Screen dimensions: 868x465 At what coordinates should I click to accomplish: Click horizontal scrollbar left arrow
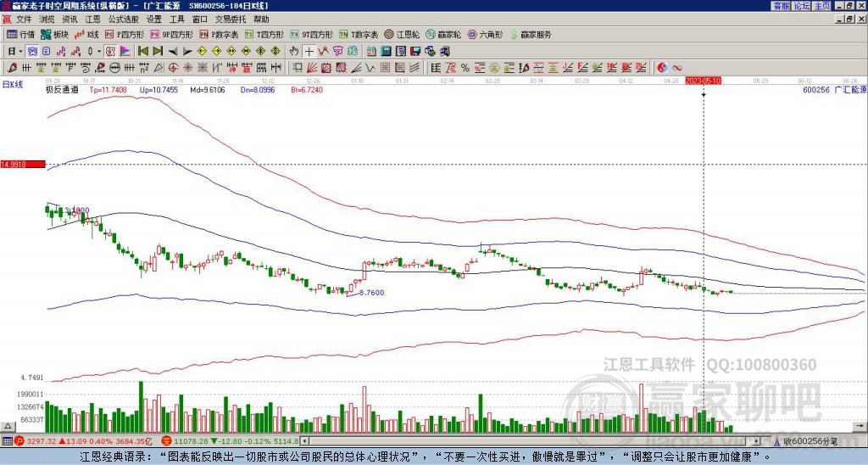304,441
